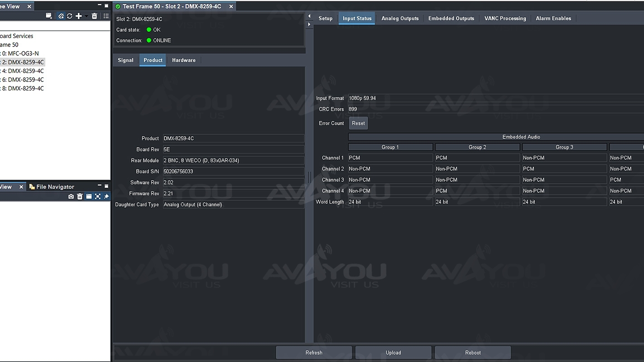Open the Hardware tab
Image resolution: width=644 pixels, height=362 pixels.
tap(183, 60)
